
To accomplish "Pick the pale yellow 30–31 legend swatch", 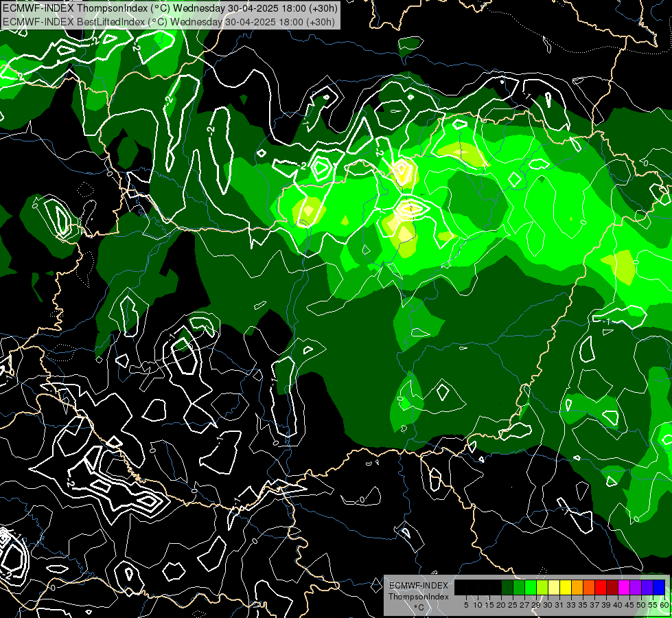I will [x=554, y=587].
